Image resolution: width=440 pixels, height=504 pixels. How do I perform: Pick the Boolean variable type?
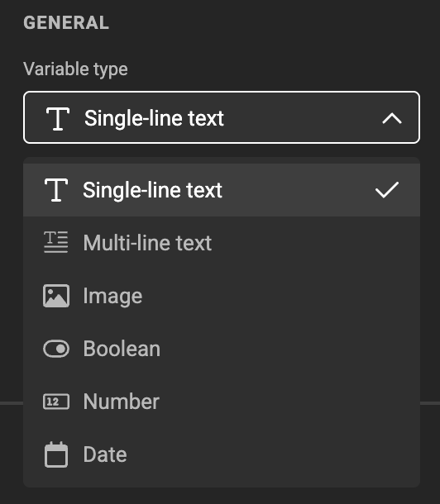tap(222, 349)
